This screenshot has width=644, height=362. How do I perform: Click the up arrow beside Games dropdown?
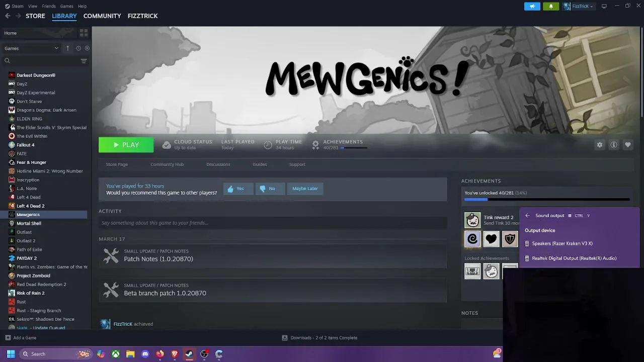pyautogui.click(x=67, y=48)
